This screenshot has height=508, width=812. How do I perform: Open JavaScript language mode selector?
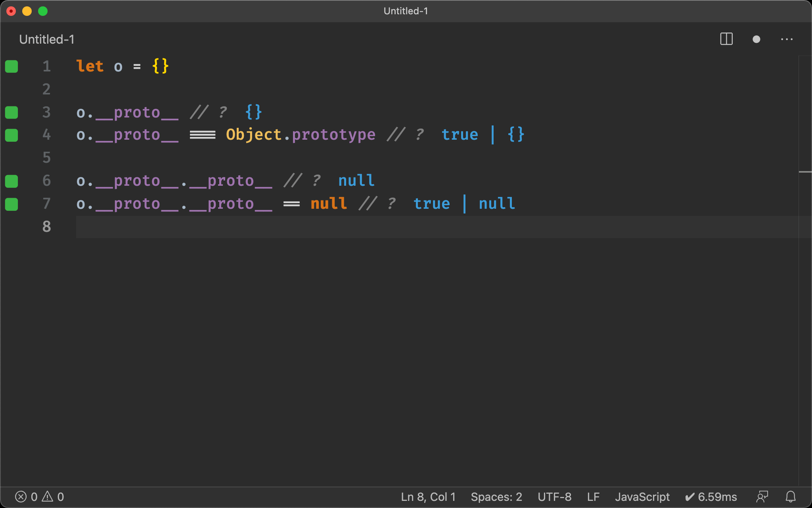(642, 496)
